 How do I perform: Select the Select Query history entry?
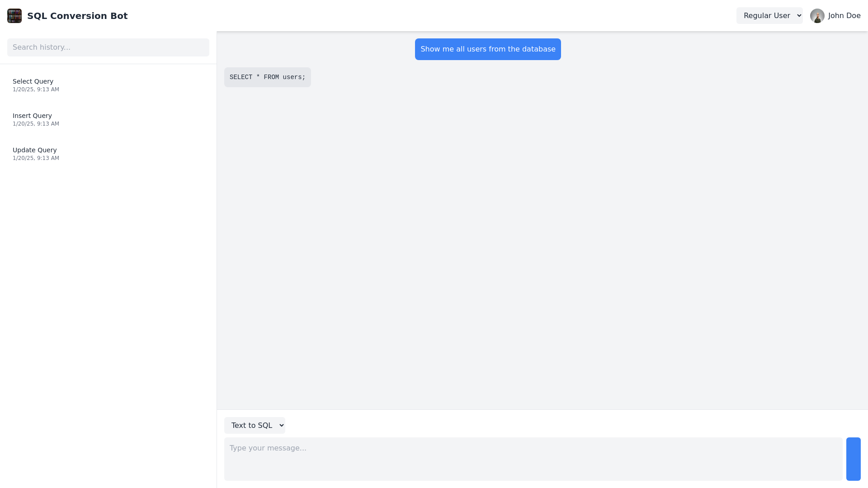[x=108, y=84]
